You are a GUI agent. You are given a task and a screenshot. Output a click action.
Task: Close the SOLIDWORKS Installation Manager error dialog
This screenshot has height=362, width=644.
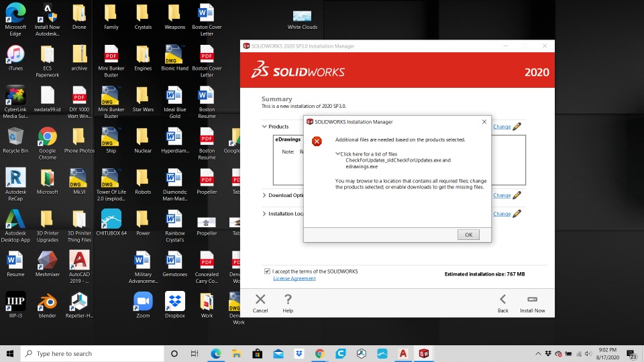click(484, 121)
